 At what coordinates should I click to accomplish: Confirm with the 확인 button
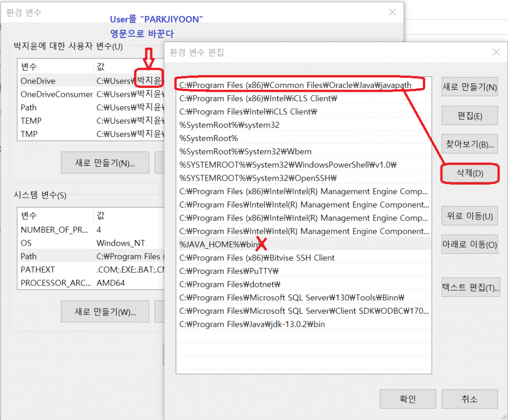[408, 399]
